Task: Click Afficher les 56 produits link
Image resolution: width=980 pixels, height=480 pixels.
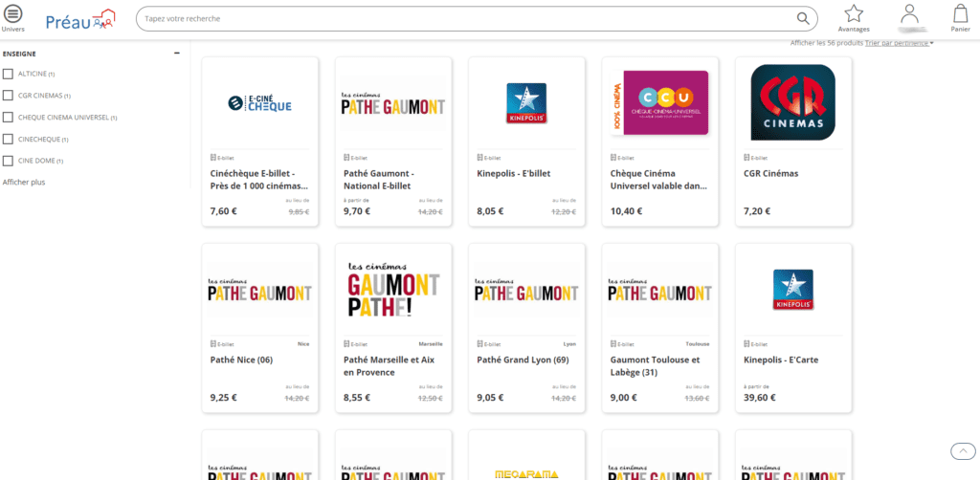Action: pyautogui.click(x=826, y=43)
